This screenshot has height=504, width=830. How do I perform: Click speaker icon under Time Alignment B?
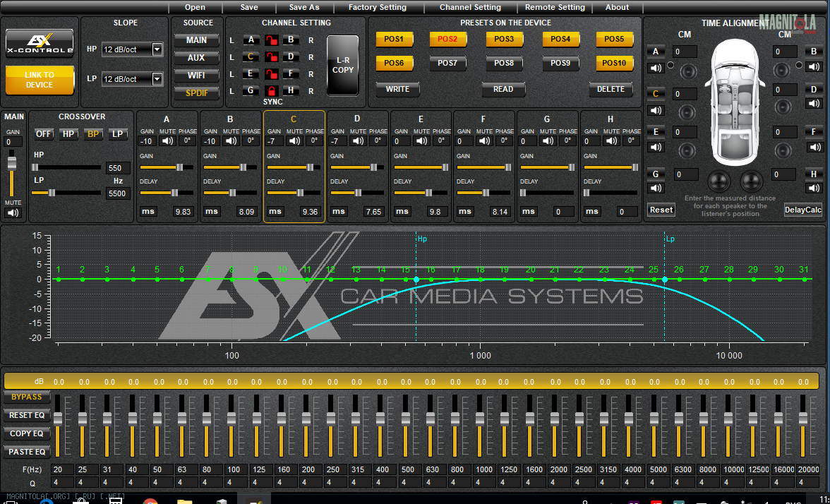[814, 66]
